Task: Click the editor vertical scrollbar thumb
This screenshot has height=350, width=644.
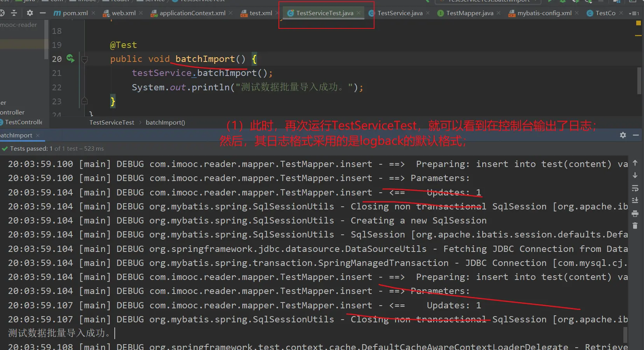Action: click(x=639, y=81)
